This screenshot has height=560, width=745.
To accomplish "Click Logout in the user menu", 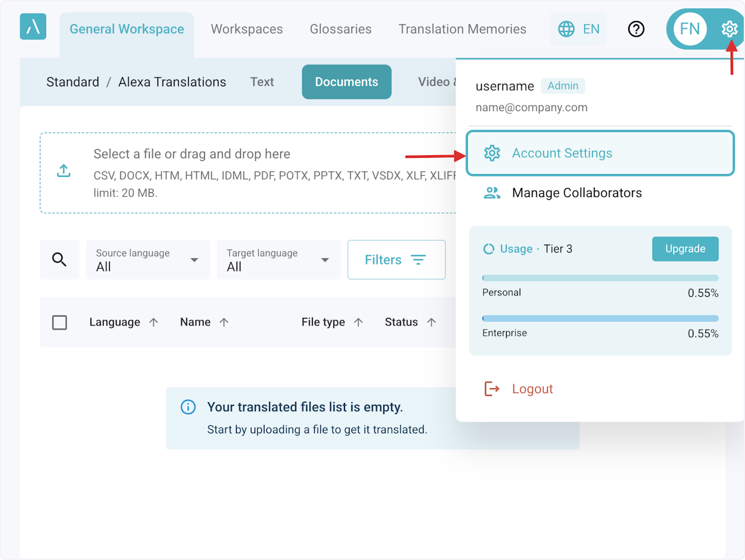I will point(532,389).
